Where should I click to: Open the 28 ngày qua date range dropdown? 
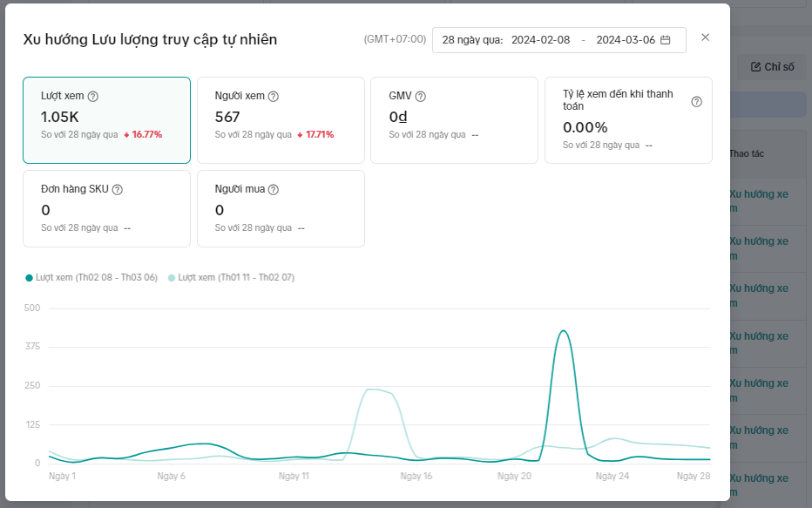coord(471,40)
